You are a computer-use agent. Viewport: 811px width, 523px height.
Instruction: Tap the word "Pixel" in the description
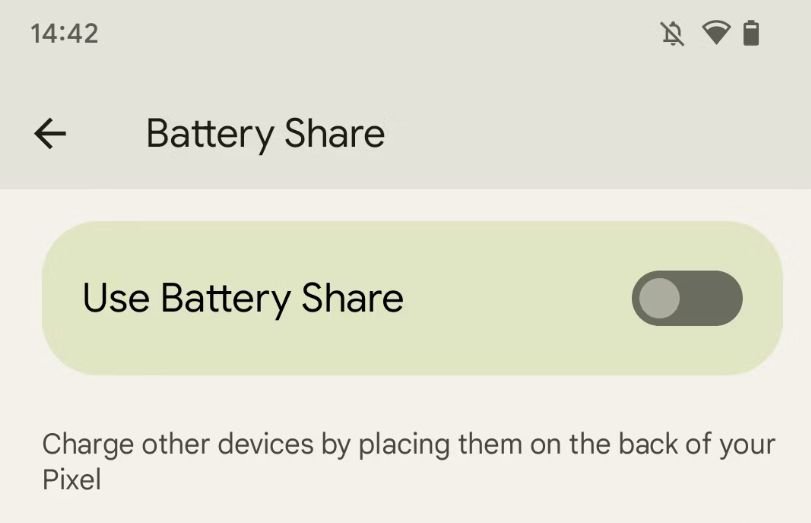(72, 480)
